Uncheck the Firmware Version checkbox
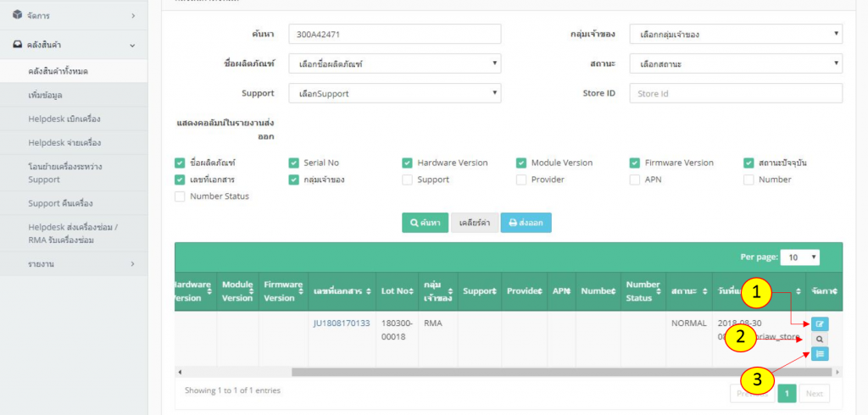Image resolution: width=868 pixels, height=415 pixels. (x=634, y=163)
